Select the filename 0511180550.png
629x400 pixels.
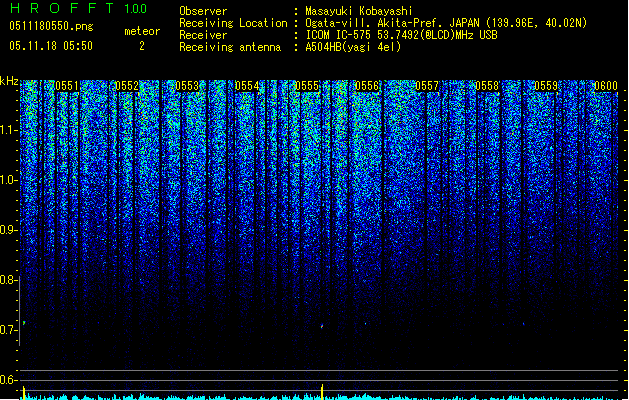[51, 26]
